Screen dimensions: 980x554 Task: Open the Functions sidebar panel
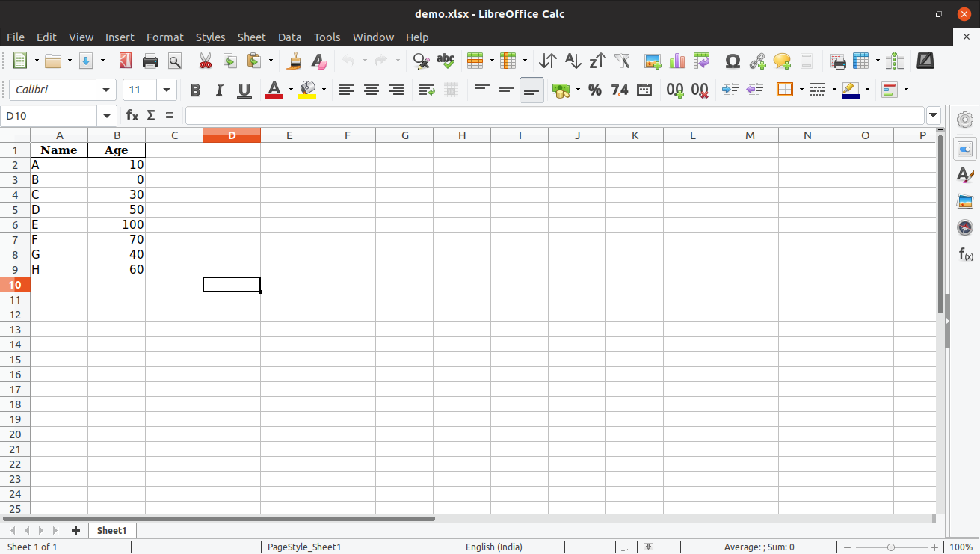(965, 254)
